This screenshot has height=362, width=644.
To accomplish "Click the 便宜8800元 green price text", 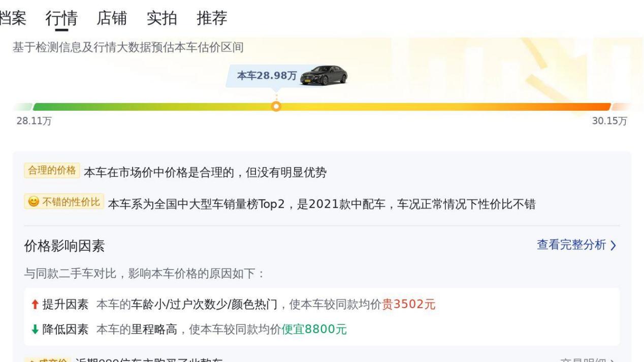I will [x=314, y=330].
